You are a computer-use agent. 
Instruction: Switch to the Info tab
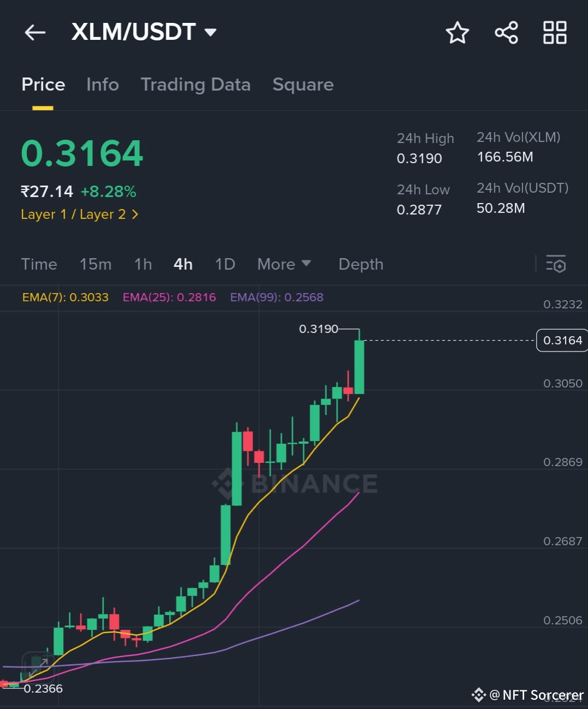[x=103, y=85]
